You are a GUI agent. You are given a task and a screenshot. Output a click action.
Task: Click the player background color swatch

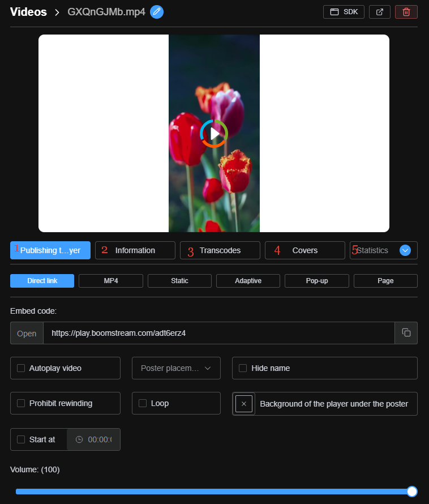point(244,404)
